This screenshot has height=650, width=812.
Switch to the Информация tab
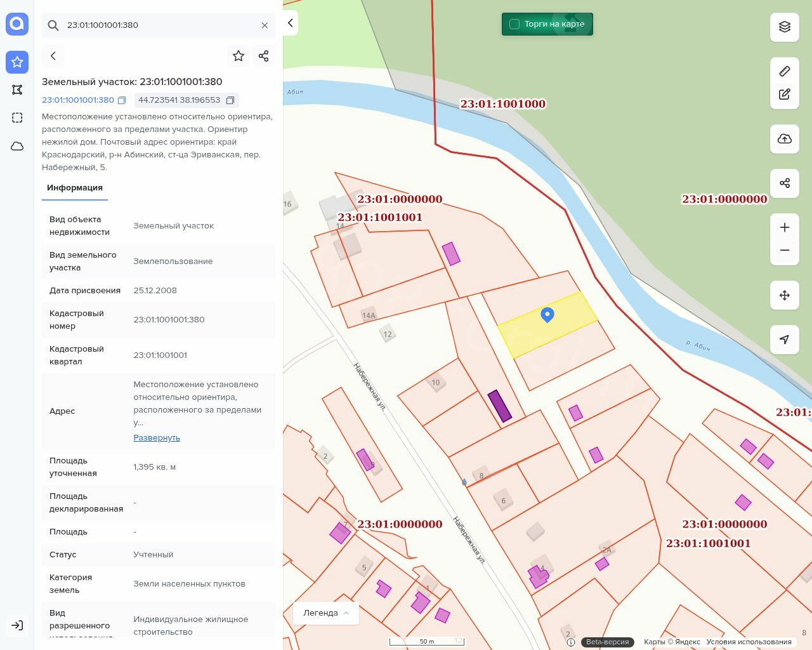(x=75, y=188)
